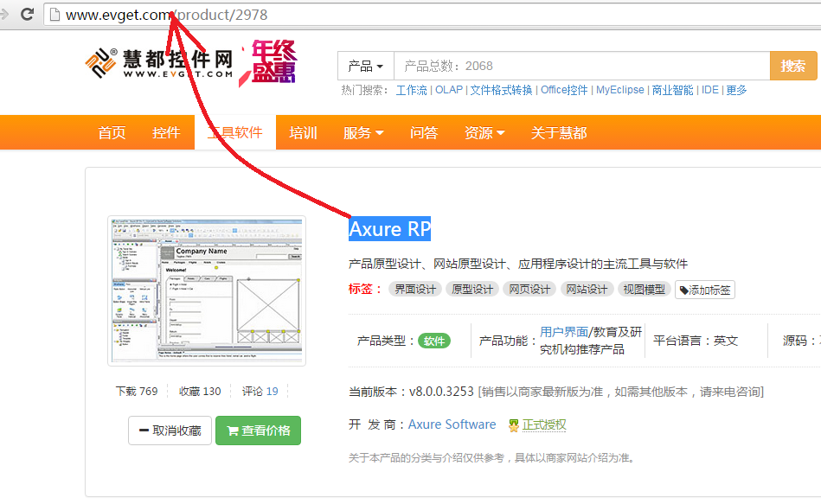821x504 pixels.
Task: Open the 慧都控件网 logo homepage
Action: (x=159, y=63)
